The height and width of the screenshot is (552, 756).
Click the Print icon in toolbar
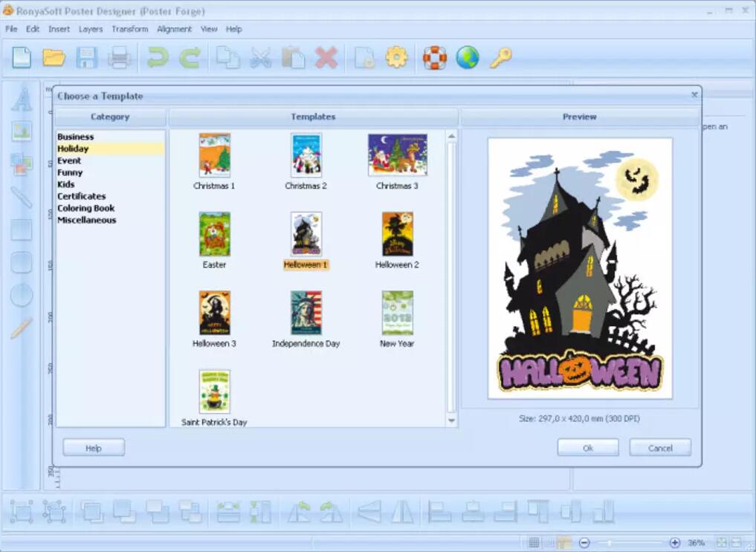point(119,58)
